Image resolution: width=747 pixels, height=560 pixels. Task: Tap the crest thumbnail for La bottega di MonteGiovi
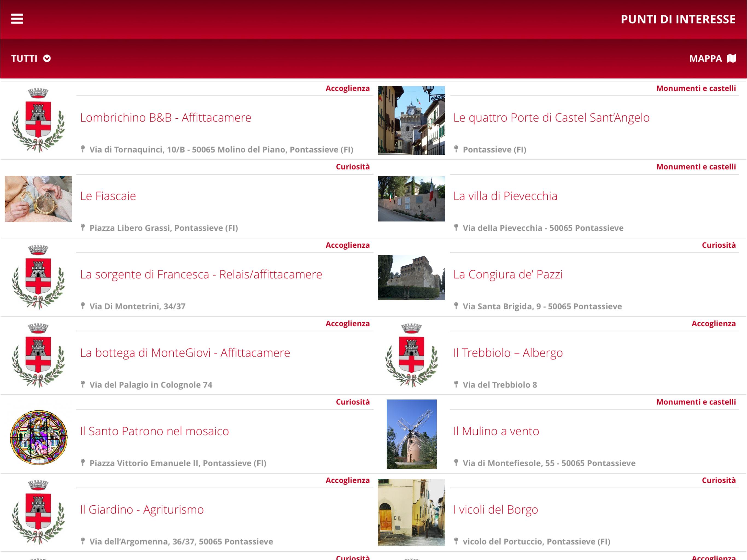(38, 355)
